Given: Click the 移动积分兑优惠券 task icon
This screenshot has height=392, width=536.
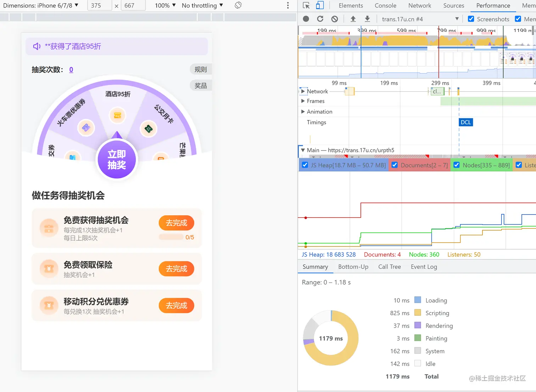Looking at the screenshot, I should (49, 306).
